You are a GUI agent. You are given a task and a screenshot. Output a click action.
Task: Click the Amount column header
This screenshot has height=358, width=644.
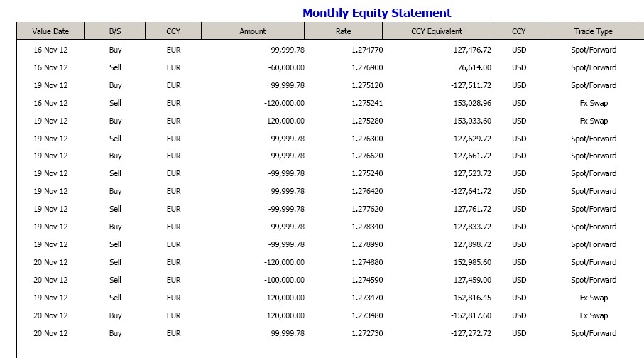tap(253, 31)
